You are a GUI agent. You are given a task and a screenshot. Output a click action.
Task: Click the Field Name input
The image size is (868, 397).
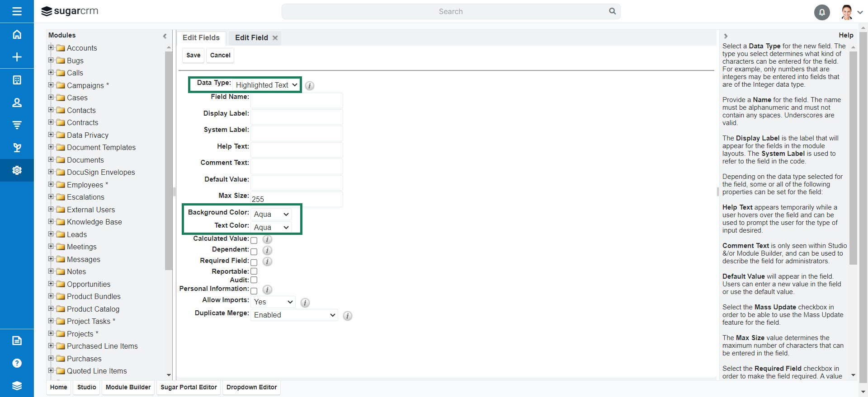click(297, 100)
